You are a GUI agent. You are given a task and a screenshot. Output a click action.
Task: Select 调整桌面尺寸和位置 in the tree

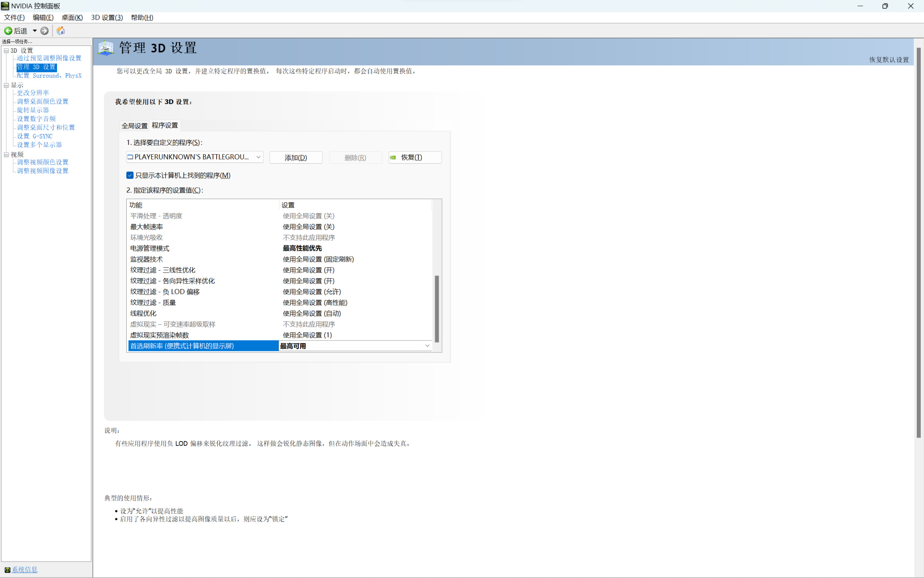46,127
